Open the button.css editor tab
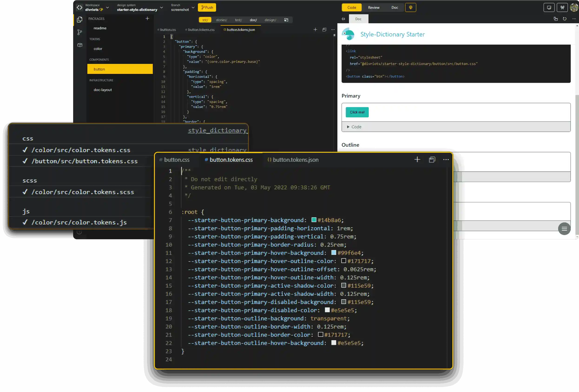 point(177,160)
